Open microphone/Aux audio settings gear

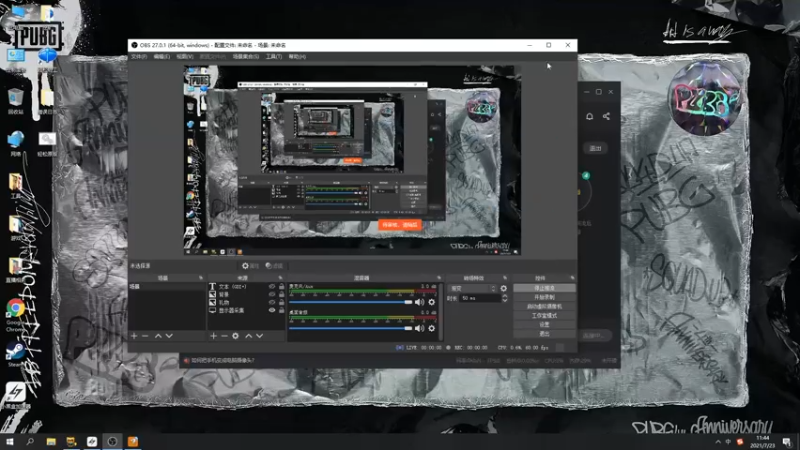click(432, 302)
